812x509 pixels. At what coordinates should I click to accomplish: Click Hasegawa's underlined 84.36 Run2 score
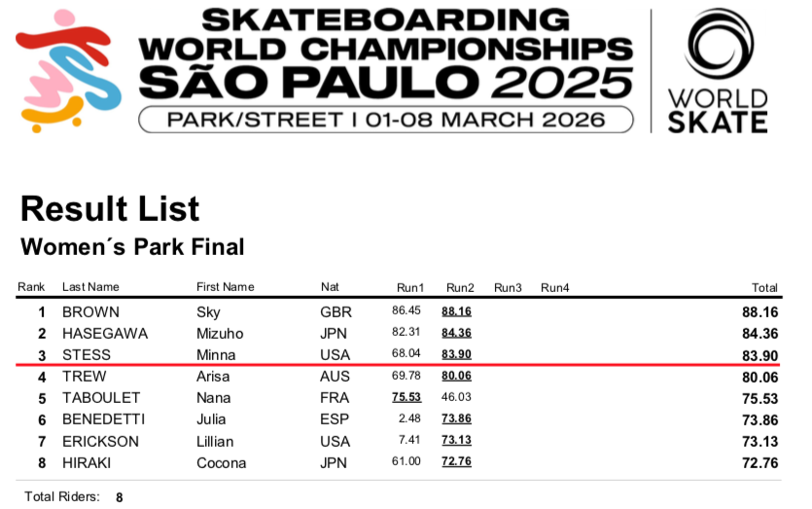pyautogui.click(x=456, y=334)
